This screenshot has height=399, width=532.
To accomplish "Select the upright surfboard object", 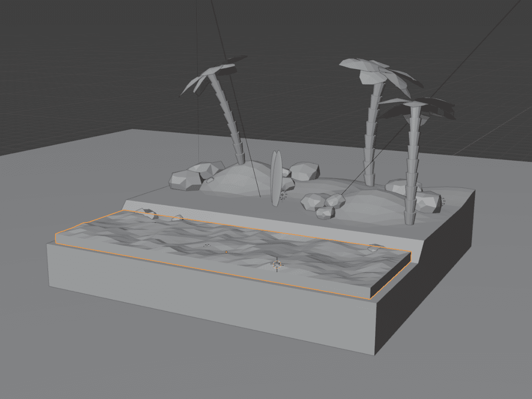I will (277, 178).
